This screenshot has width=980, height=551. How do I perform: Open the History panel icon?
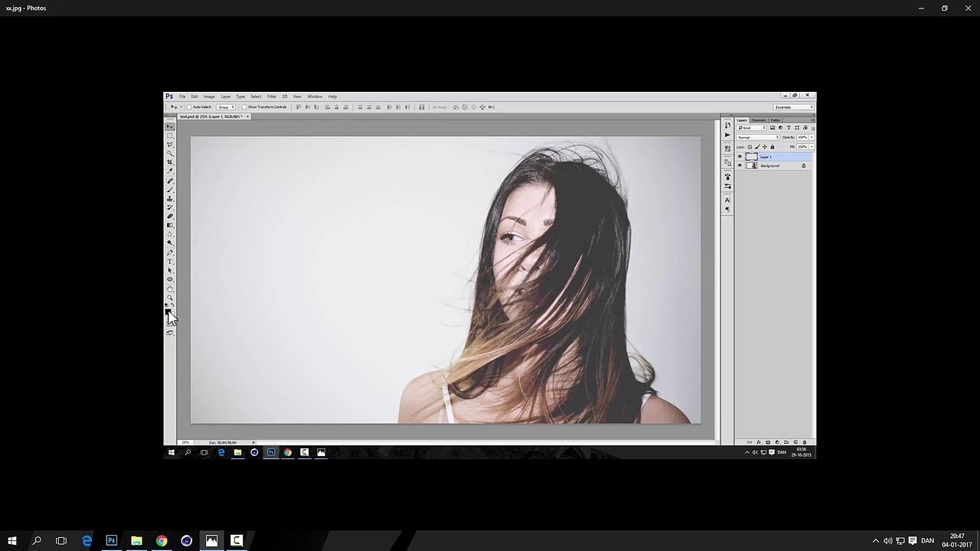click(x=727, y=126)
